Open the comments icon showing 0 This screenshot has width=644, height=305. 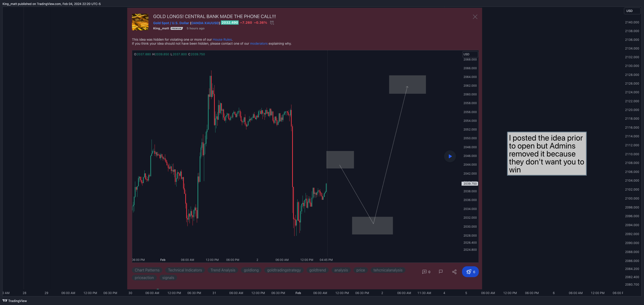(426, 272)
